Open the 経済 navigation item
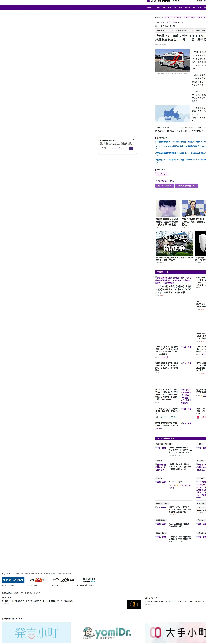Image resolution: width=206 pixels, height=644 pixels. [180, 8]
